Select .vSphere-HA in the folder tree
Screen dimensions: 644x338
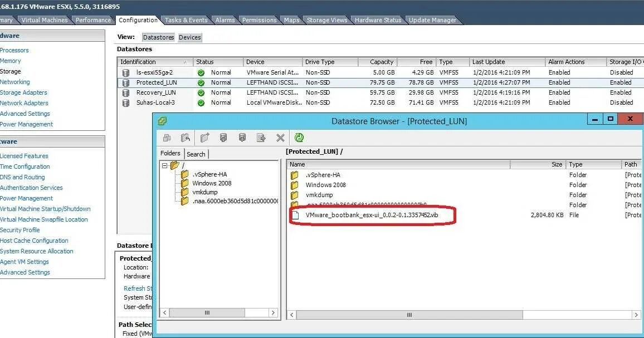click(x=209, y=174)
